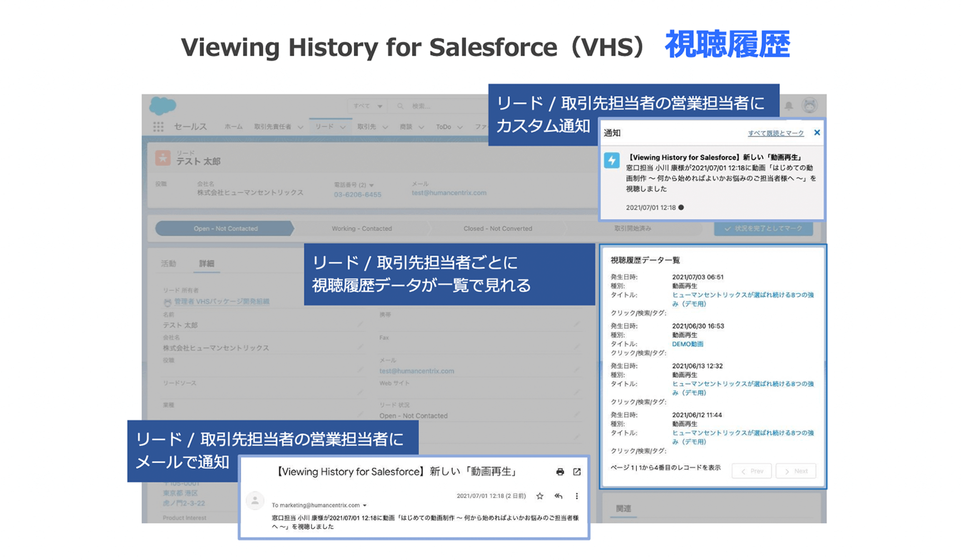Click the Salesforce cloud logo

point(163,106)
